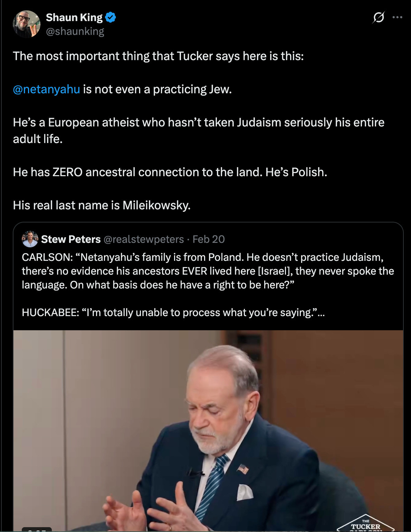Click the line mentioning Mileikowsky
This screenshot has height=532, width=411.
pyautogui.click(x=102, y=205)
